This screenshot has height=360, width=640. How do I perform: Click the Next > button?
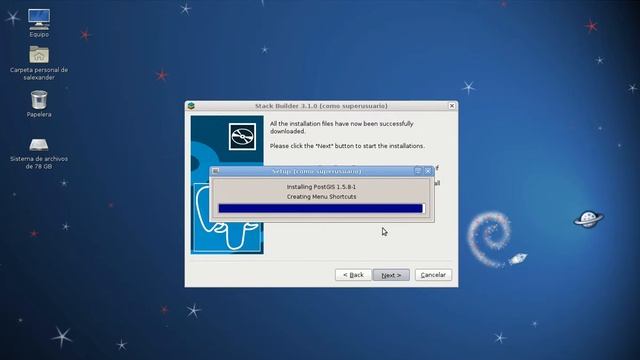click(391, 275)
